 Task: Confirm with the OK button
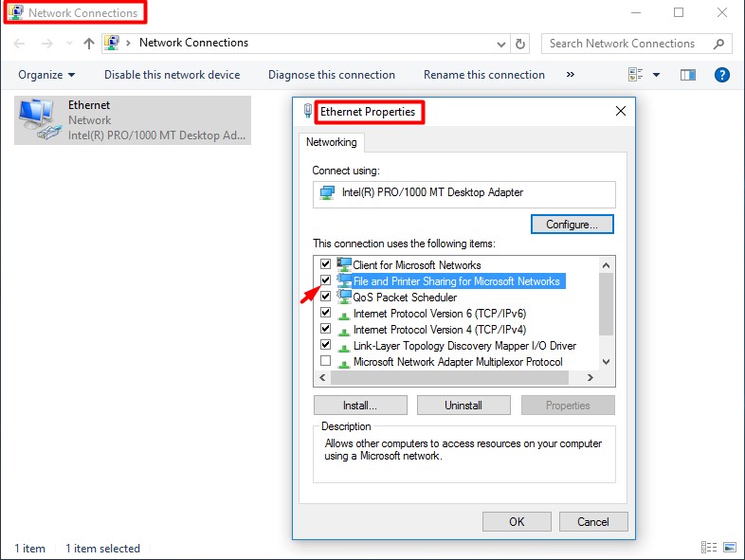tap(517, 521)
